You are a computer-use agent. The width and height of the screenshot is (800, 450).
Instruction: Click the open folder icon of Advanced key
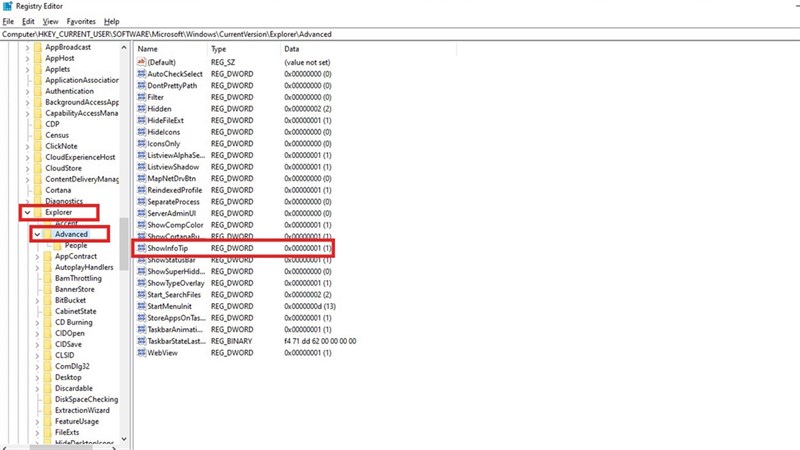point(47,234)
